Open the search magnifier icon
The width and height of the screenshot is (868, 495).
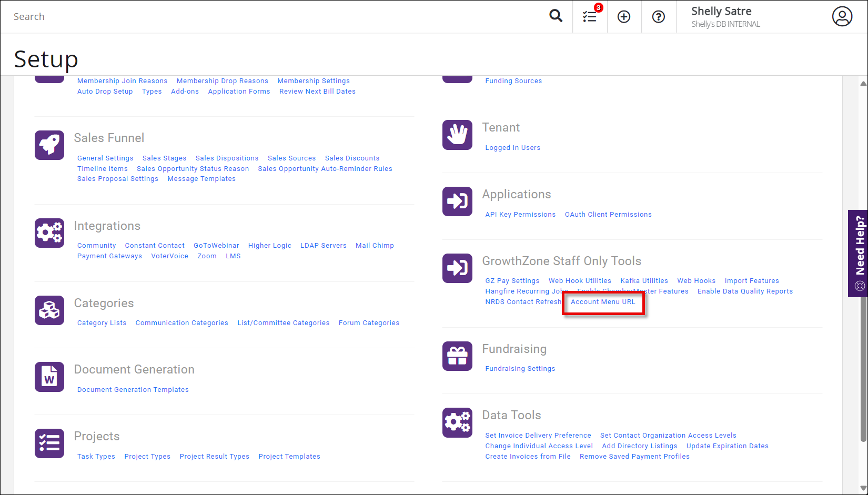556,16
